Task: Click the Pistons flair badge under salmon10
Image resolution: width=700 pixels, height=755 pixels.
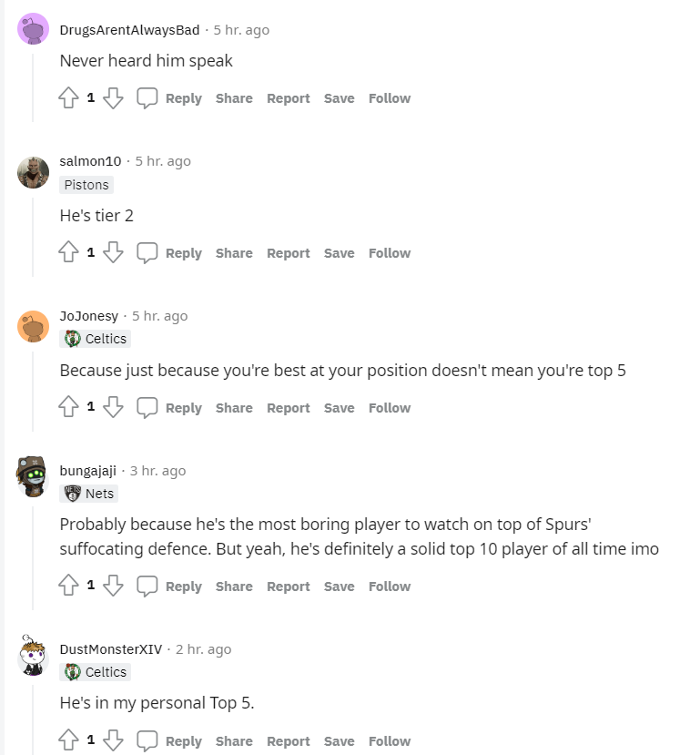Action: [x=86, y=185]
